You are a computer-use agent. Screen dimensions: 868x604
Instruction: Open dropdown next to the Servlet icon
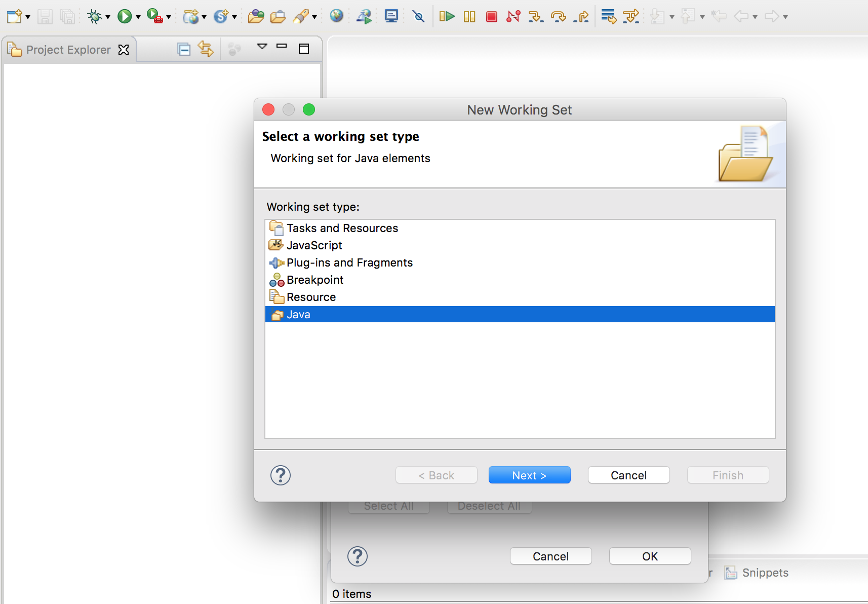[x=234, y=17]
